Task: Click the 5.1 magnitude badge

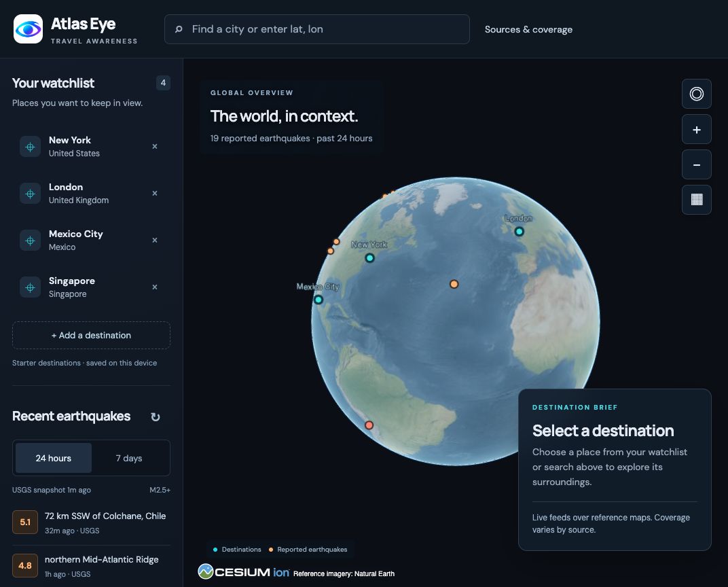Action: click(25, 522)
